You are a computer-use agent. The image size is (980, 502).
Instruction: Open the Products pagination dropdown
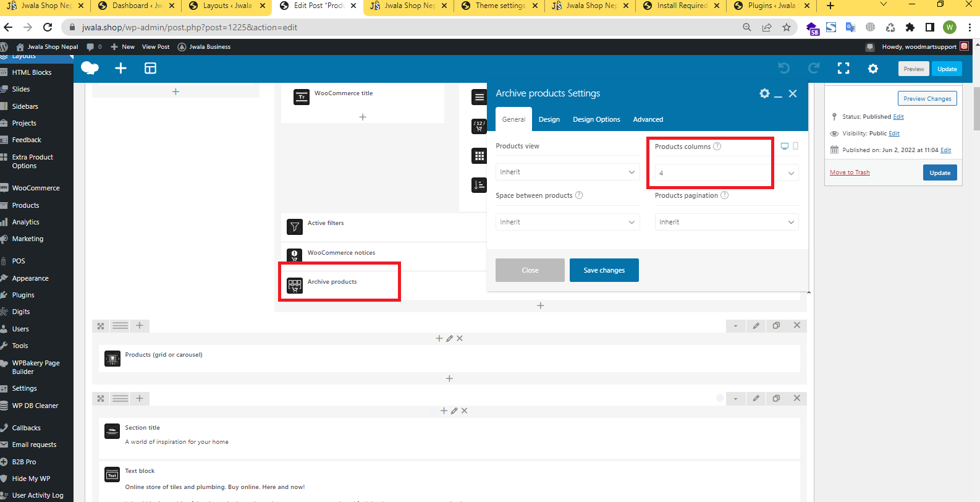pos(727,222)
